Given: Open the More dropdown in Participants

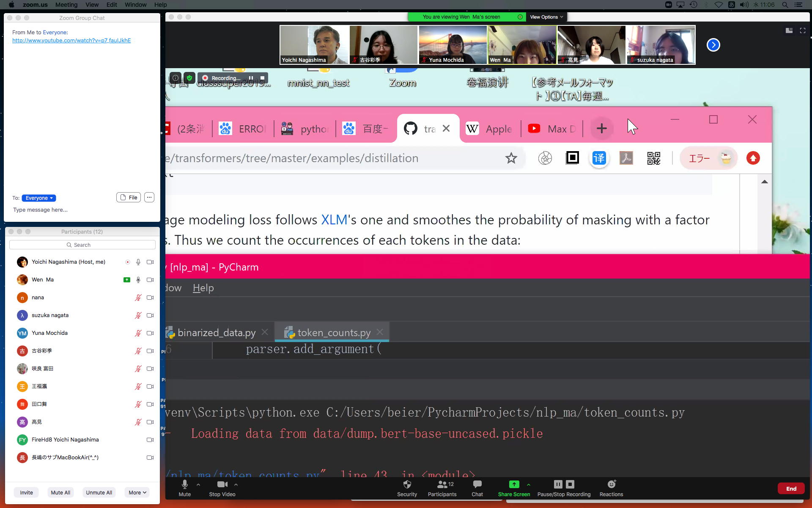Looking at the screenshot, I should tap(137, 492).
